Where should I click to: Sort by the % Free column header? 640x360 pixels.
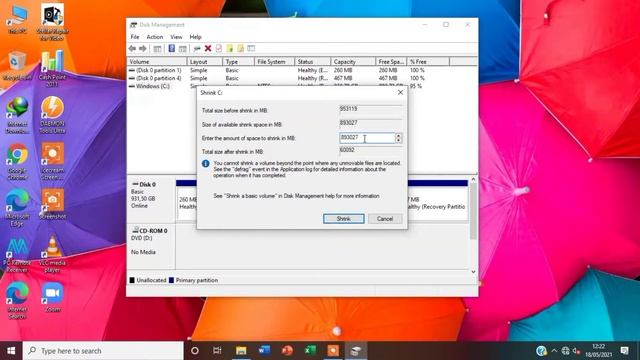428,62
